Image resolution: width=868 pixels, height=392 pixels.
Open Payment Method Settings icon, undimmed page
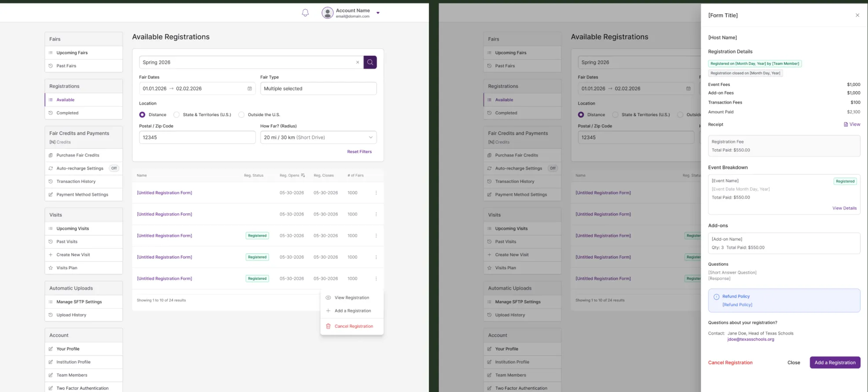tap(51, 194)
